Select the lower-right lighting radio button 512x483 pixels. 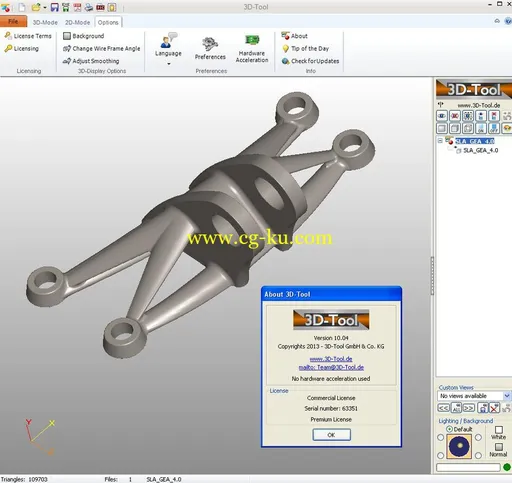click(478, 455)
